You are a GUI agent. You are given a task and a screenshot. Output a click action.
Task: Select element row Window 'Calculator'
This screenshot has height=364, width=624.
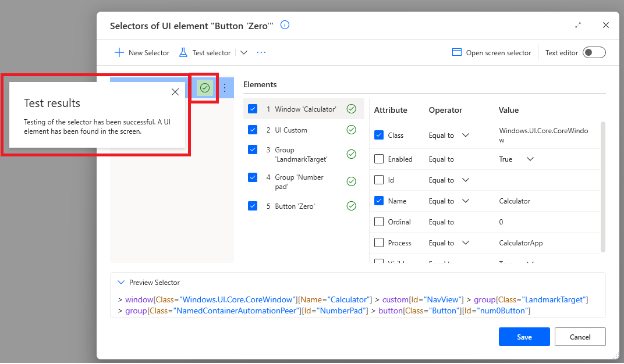coord(304,109)
